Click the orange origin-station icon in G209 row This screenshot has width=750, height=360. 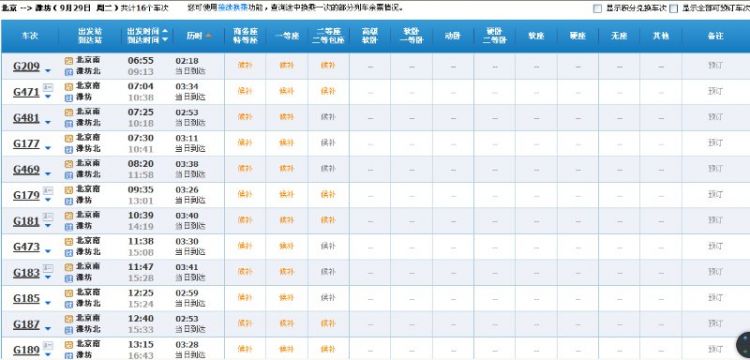click(69, 61)
